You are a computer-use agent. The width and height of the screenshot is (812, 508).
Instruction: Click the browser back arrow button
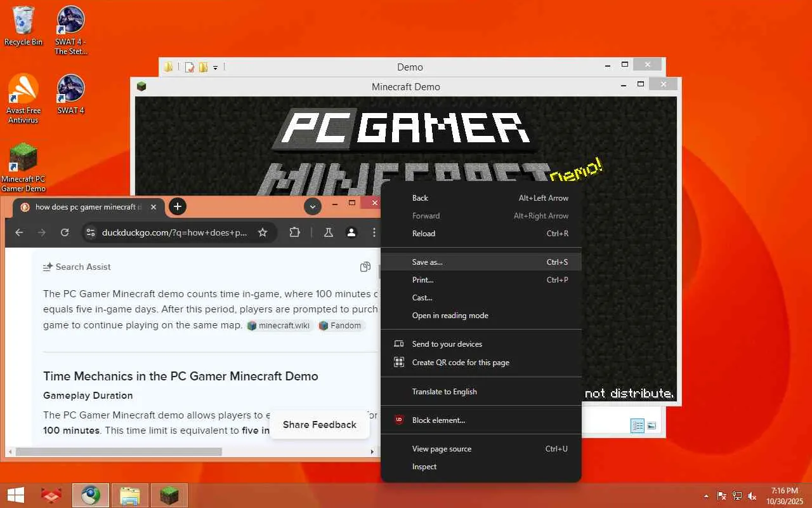coord(19,232)
